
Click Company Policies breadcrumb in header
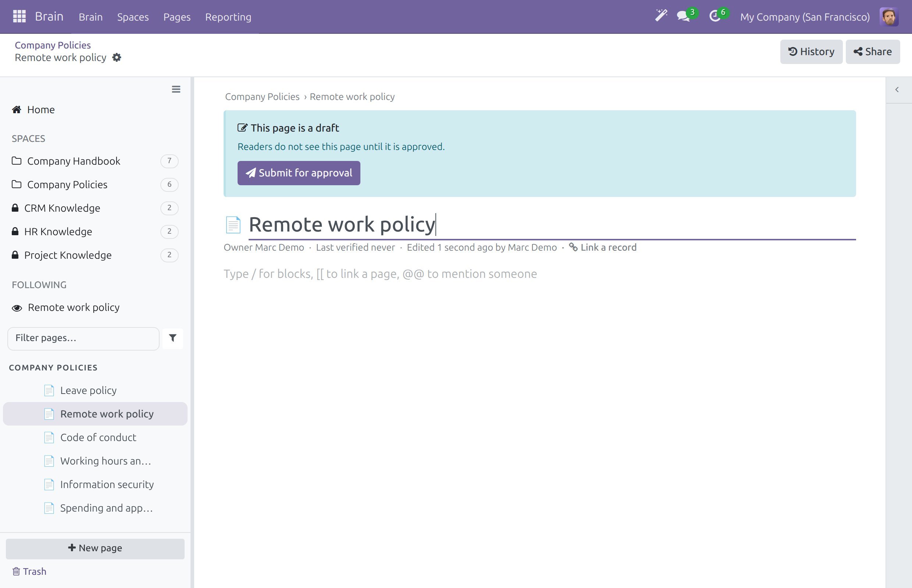tap(53, 45)
